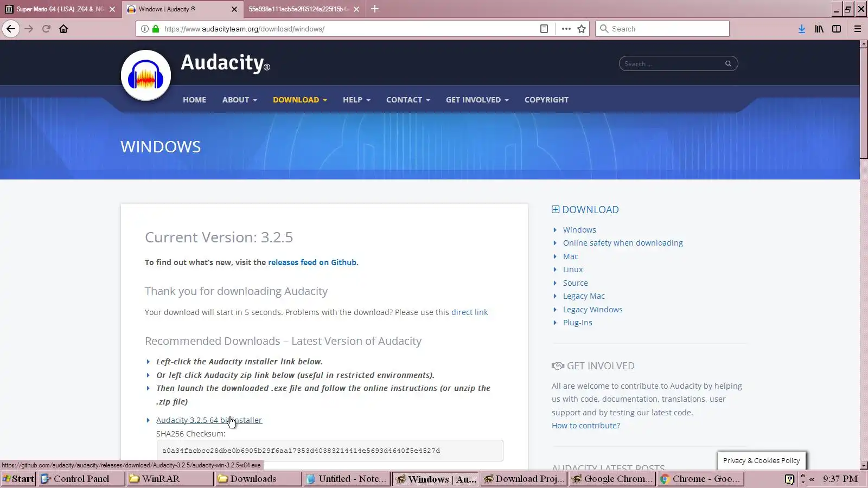The width and height of the screenshot is (868, 488).
Task: Expand the ABOUT menu
Action: click(239, 100)
